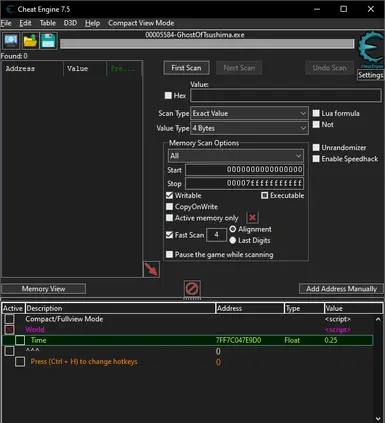The image size is (385, 423).
Task: Click the red X next to Active memory only
Action: (252, 218)
